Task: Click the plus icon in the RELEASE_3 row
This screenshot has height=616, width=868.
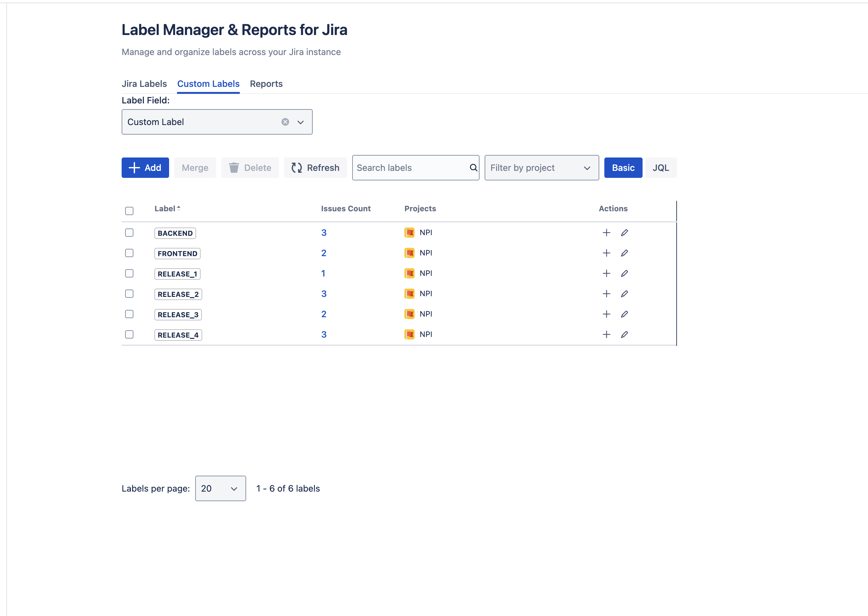Action: click(606, 314)
